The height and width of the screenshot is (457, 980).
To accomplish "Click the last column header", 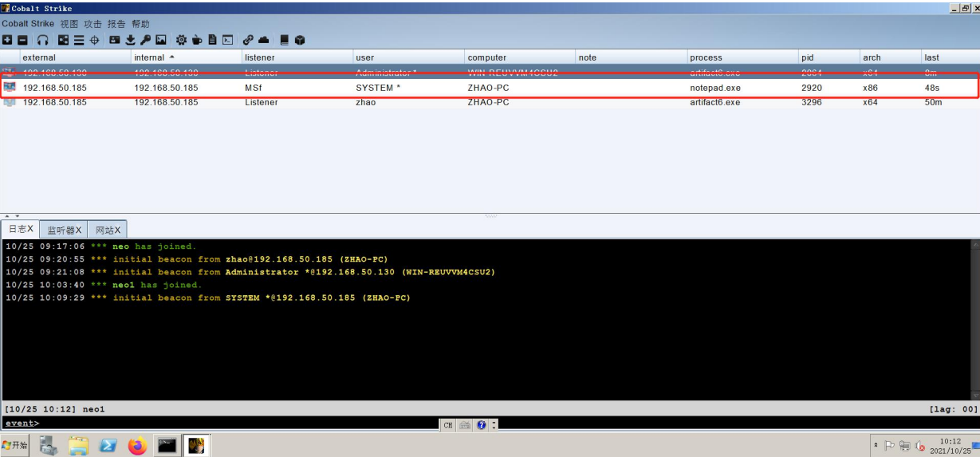I will pyautogui.click(x=950, y=57).
